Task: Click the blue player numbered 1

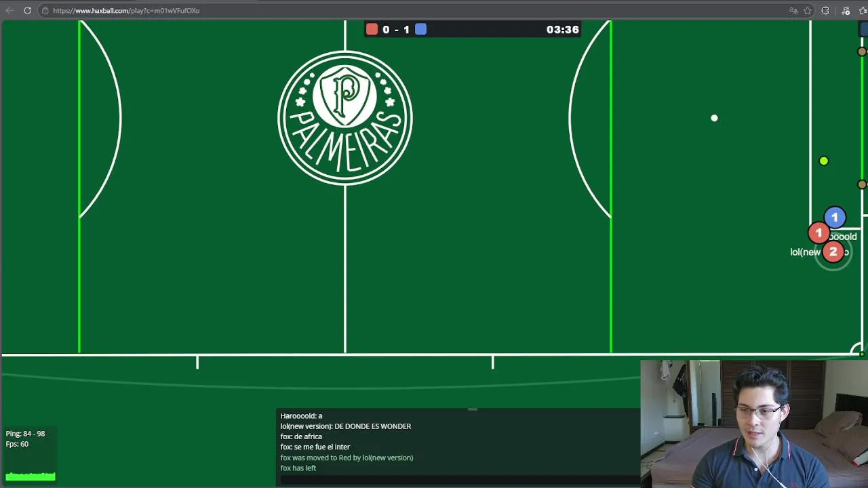Action: 835,218
